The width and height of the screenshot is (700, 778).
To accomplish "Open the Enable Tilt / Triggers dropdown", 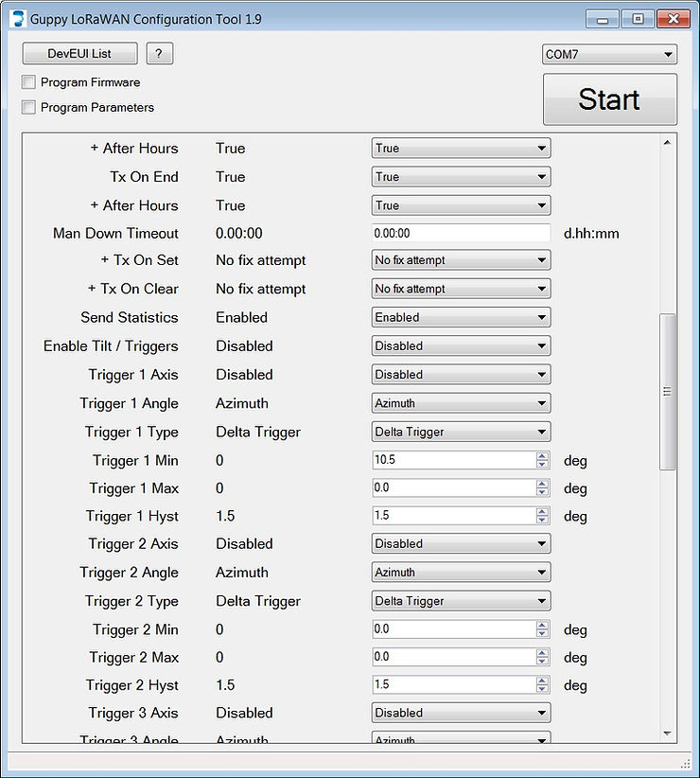I will pos(461,345).
